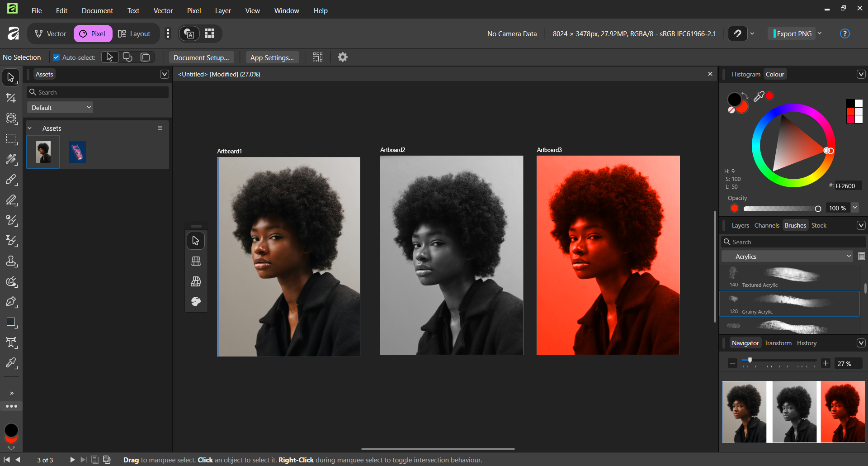The image size is (868, 466).
Task: Toggle the Auto-select checkbox
Action: 57,57
